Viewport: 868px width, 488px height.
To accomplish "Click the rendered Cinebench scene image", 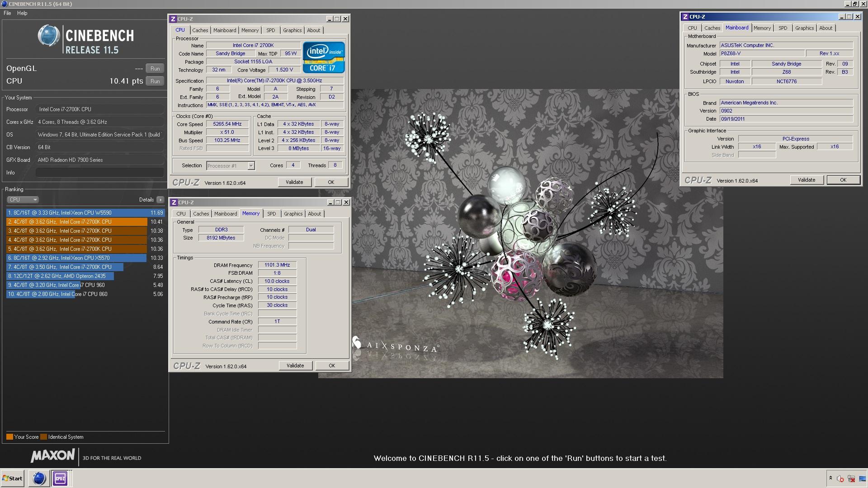I will [x=521, y=233].
